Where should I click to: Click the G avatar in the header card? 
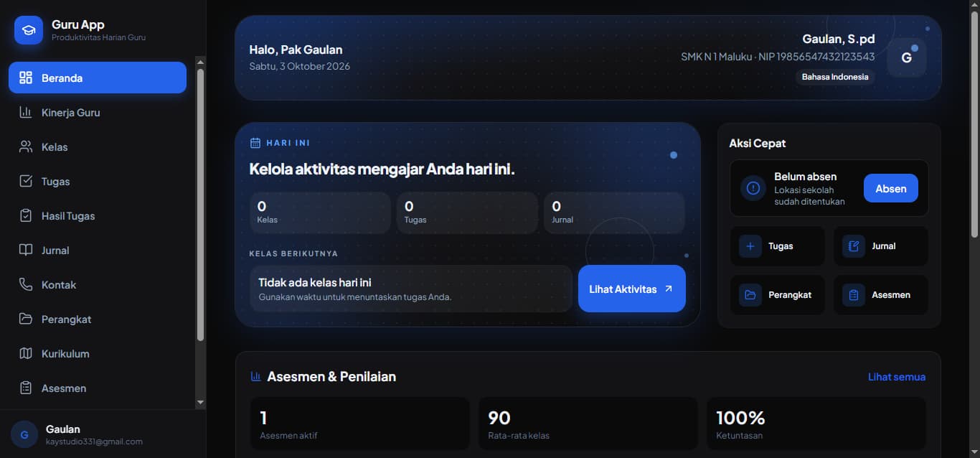click(x=907, y=57)
